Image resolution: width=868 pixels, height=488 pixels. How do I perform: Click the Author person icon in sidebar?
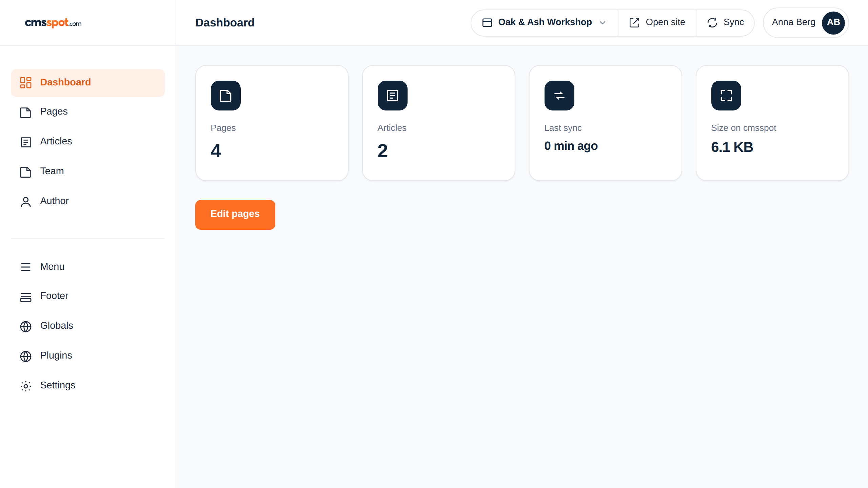[x=26, y=202]
